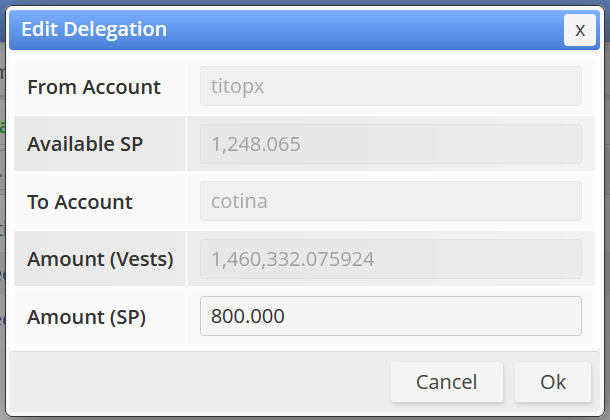Click the Amount (SP) label

coord(86,317)
